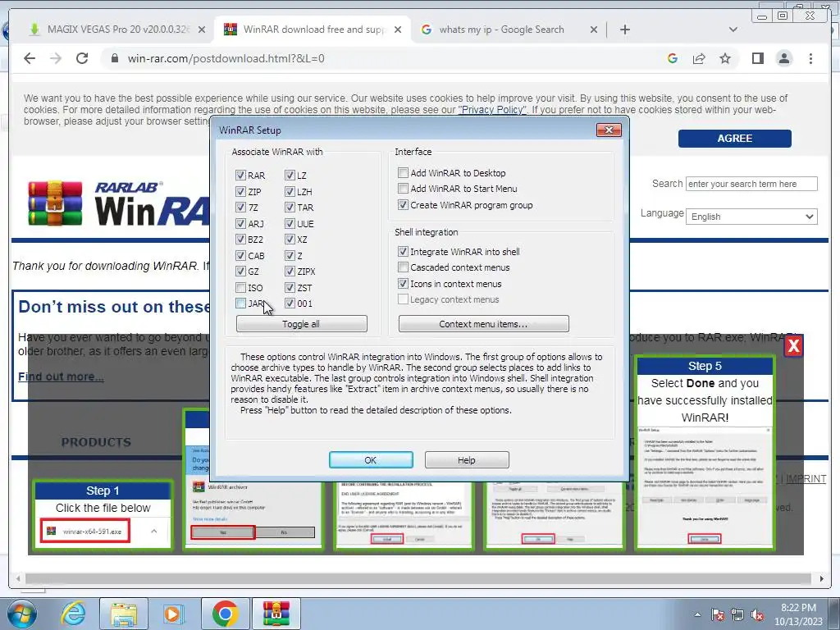Click the WinRAR books logo on webpage
The height and width of the screenshot is (630, 840).
pos(55,203)
